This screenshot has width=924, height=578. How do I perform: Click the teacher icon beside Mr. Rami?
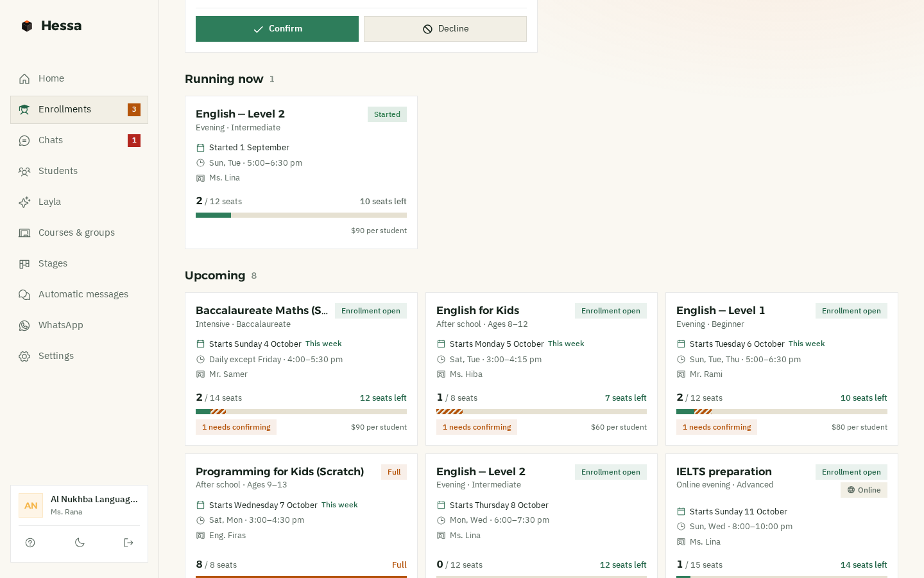pos(681,374)
